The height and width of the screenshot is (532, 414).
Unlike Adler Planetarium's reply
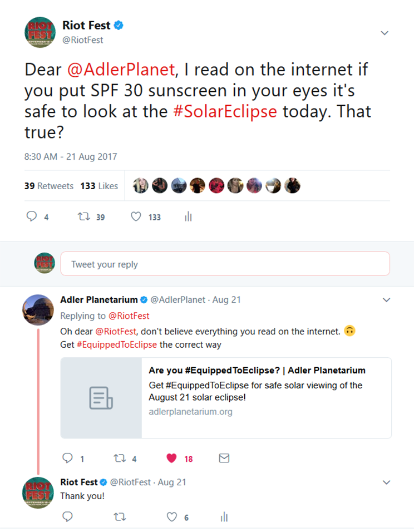171,459
